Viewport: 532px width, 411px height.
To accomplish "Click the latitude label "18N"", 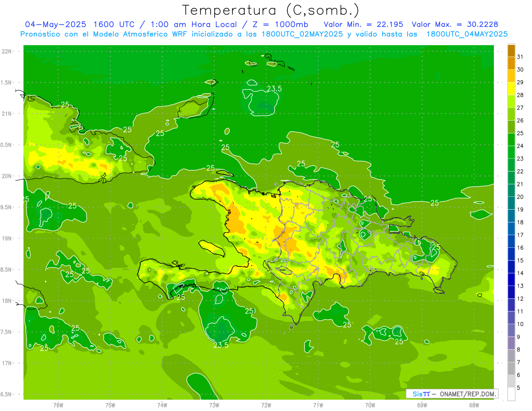I will [x=7, y=301].
